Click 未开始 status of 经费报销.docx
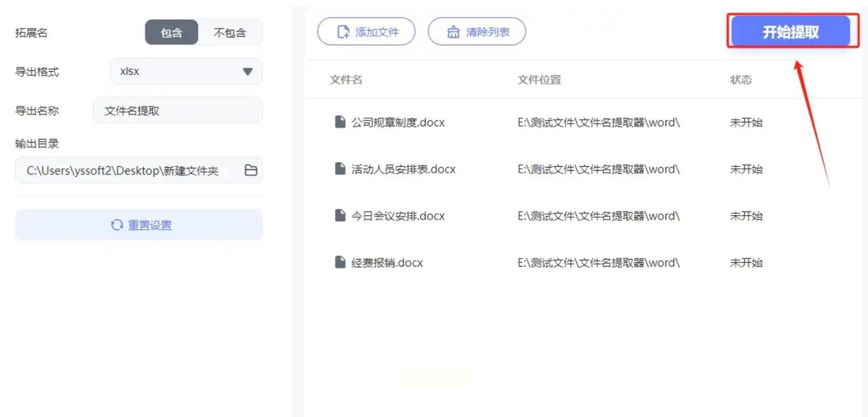Viewport: 868px width, 417px height. 746,263
